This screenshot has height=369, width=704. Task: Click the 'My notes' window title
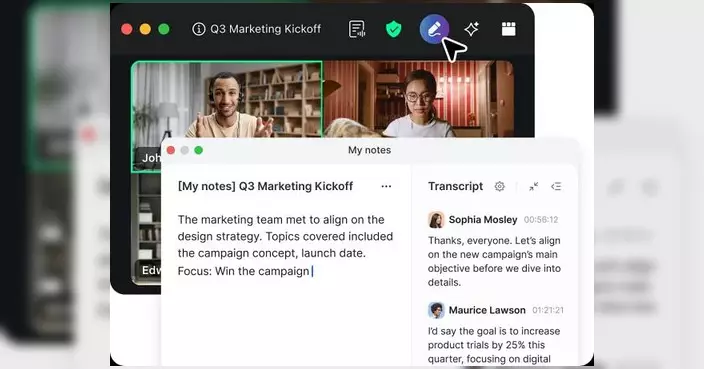click(370, 150)
